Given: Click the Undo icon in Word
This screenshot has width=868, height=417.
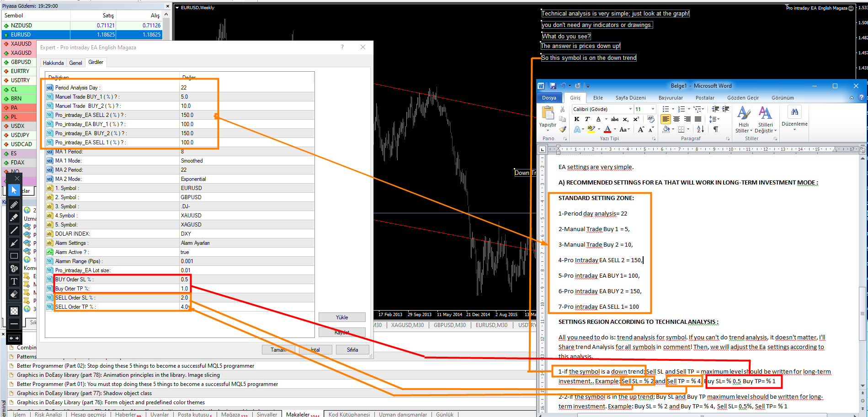Looking at the screenshot, I should 563,85.
